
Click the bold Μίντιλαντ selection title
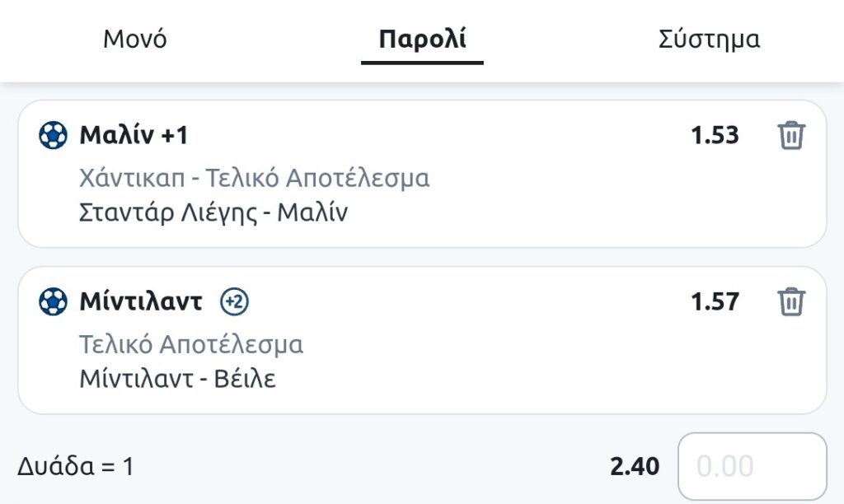[x=141, y=302]
